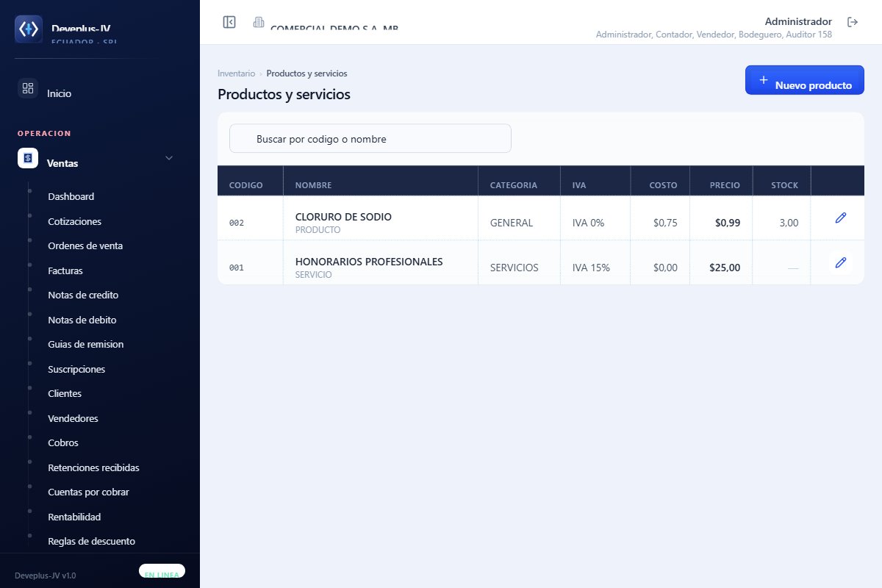
Task: Click the 3,00 stock value
Action: click(x=789, y=223)
